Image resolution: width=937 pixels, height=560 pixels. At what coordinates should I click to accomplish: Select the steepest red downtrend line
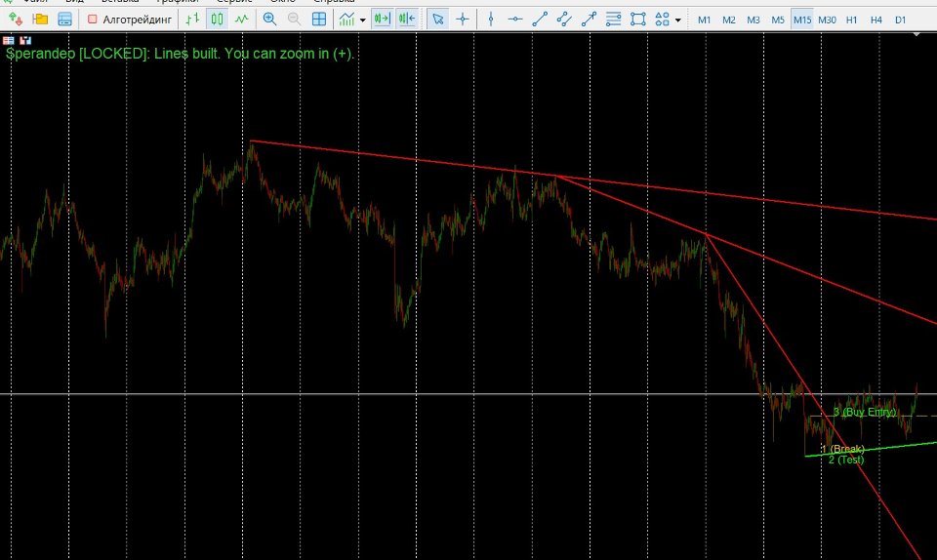tap(813, 396)
